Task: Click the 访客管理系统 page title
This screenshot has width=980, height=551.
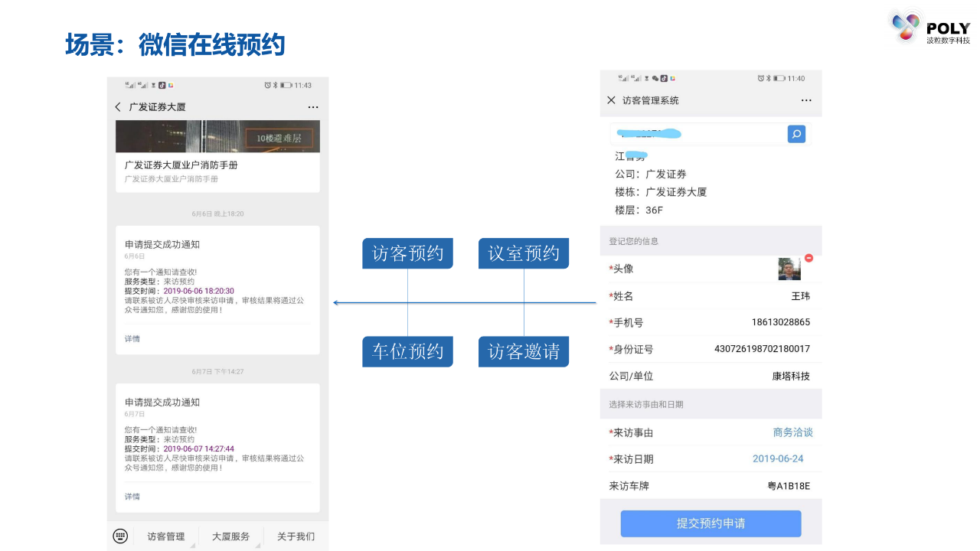Action: tap(651, 100)
